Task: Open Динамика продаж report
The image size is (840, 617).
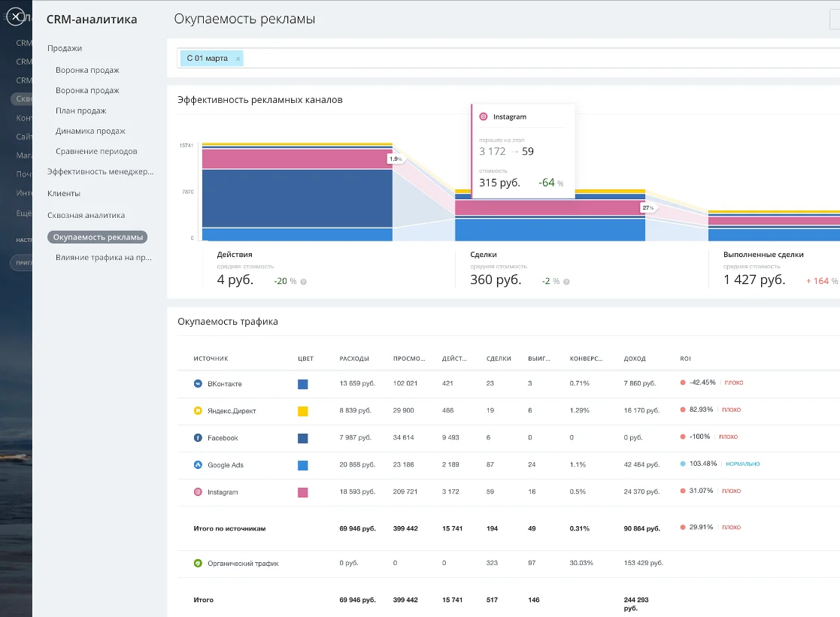Action: (x=90, y=131)
